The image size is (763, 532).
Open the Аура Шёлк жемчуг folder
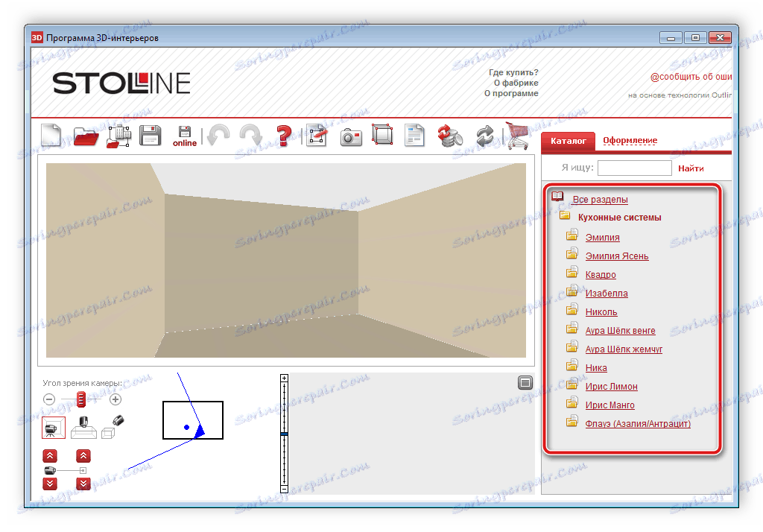pos(624,349)
